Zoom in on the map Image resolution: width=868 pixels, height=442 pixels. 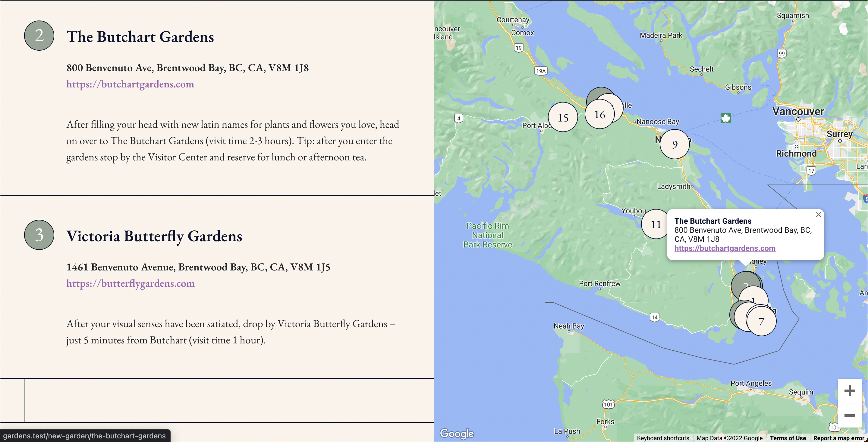click(850, 391)
